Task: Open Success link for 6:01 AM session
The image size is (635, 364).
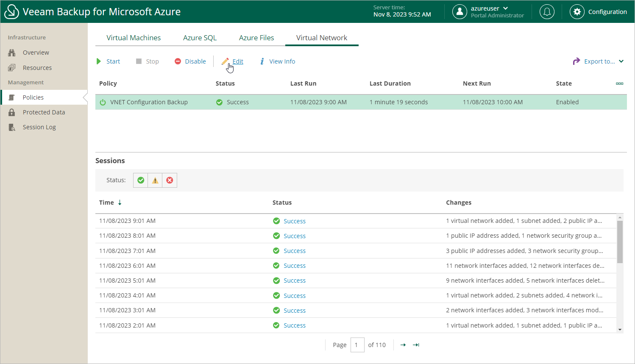Action: pos(295,266)
